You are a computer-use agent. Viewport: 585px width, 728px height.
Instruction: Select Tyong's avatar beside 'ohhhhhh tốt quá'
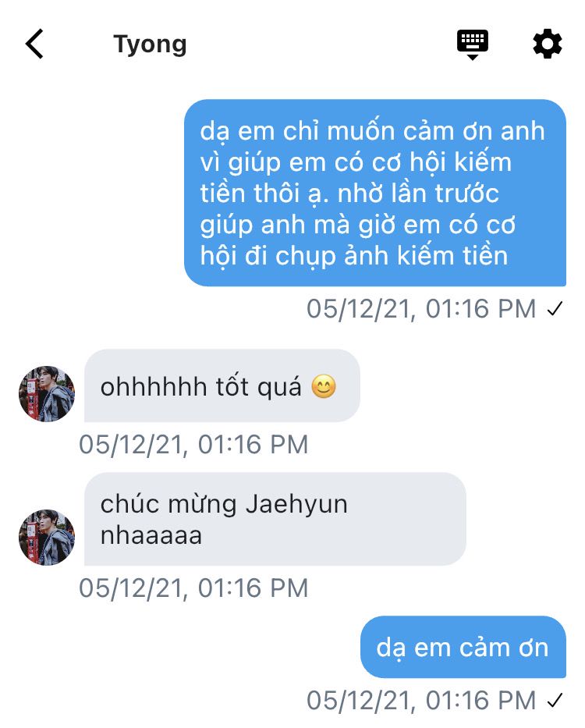(47, 394)
